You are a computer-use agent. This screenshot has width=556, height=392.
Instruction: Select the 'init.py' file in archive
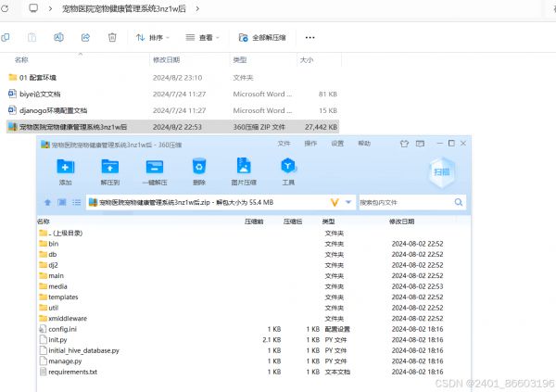click(53, 339)
